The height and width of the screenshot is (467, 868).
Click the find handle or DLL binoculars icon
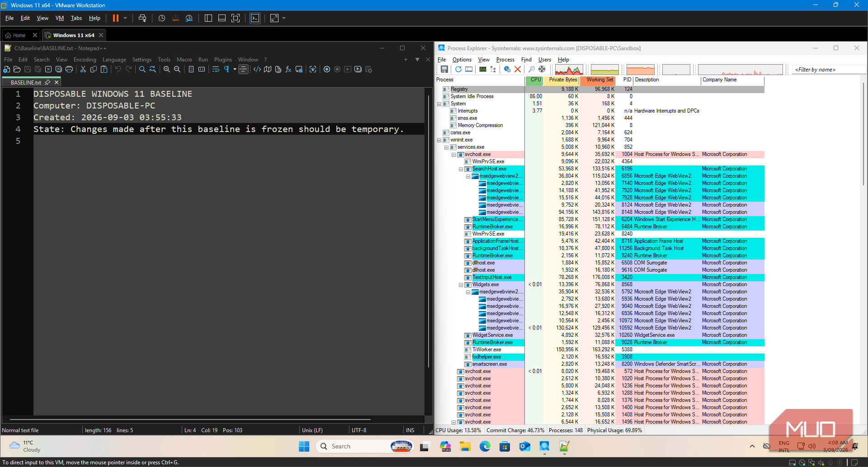(x=532, y=69)
